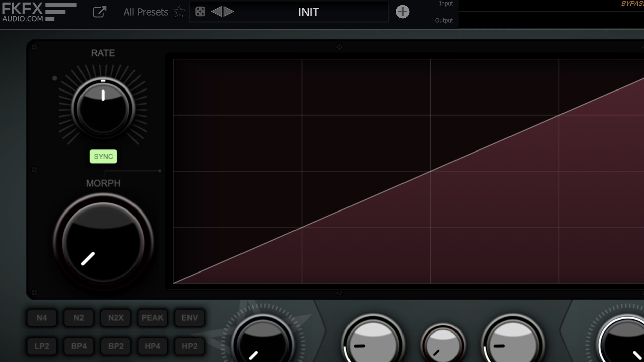Click the BYPASS label at top right
Viewport: 644px width, 362px height.
[x=632, y=4]
